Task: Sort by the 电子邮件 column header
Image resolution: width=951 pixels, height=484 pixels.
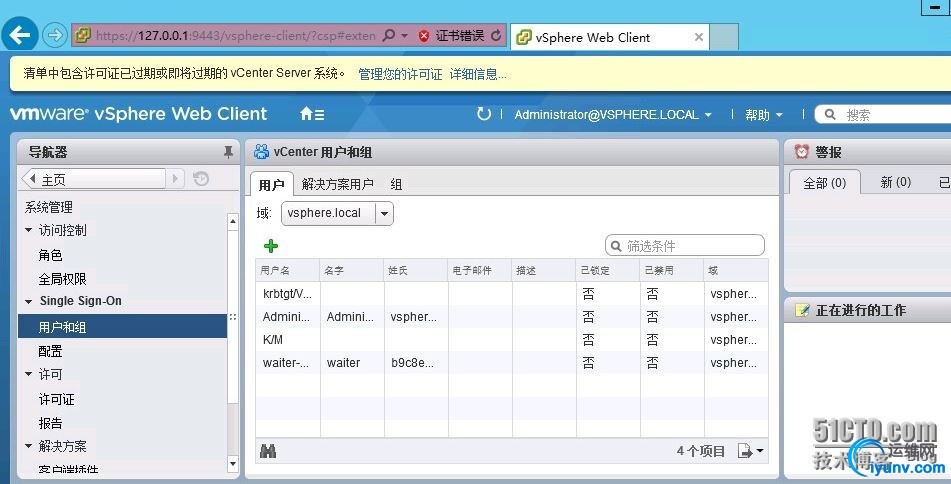Action: click(480, 270)
